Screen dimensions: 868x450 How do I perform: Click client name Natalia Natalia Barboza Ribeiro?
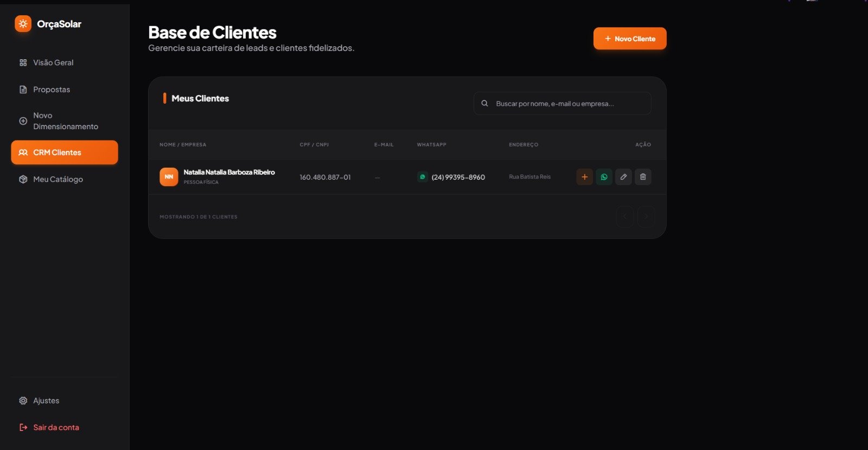[x=229, y=172]
